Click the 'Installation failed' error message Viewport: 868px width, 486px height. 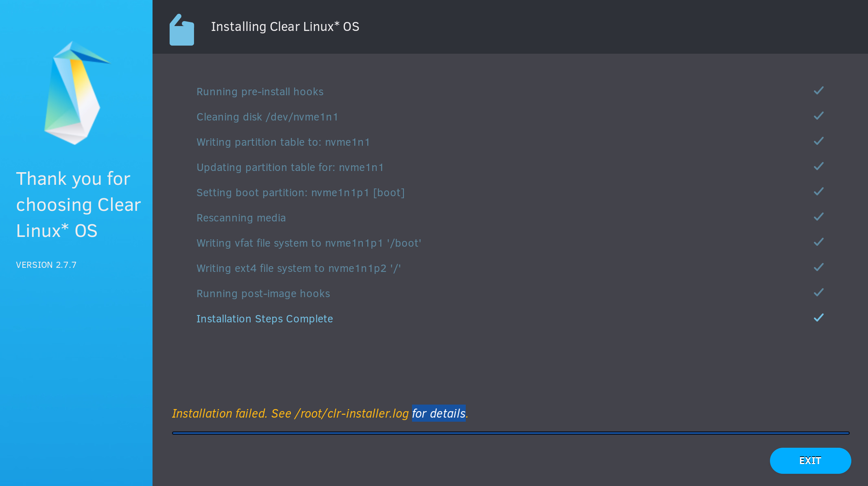pyautogui.click(x=290, y=414)
